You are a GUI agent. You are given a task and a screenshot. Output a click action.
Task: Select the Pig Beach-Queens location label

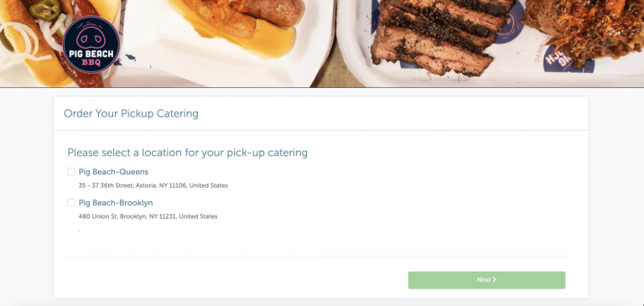point(113,172)
